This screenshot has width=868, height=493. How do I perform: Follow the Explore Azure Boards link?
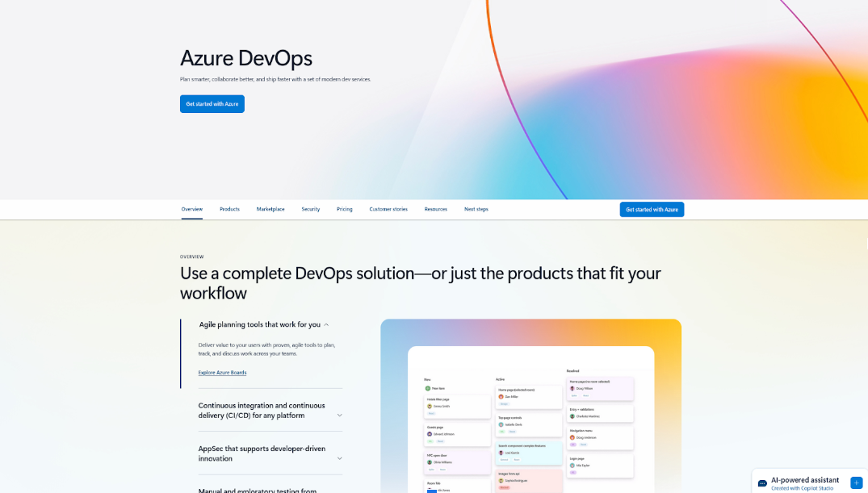223,373
